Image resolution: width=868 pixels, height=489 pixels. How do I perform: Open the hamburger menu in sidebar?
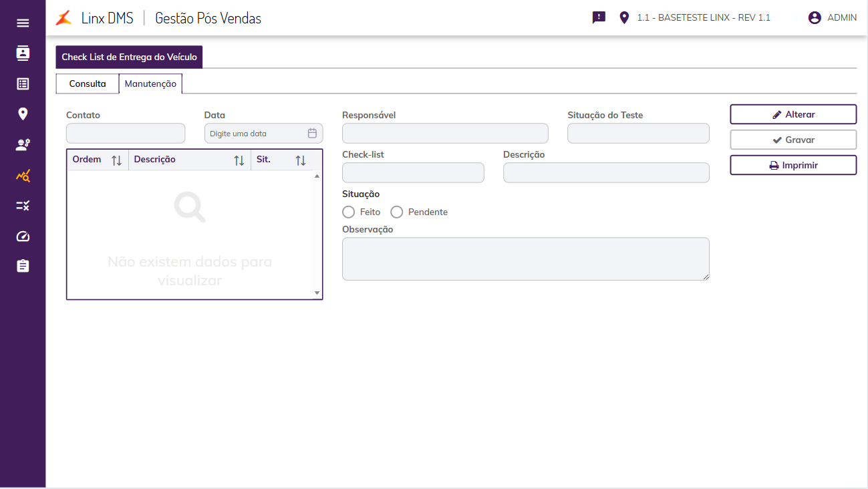23,23
